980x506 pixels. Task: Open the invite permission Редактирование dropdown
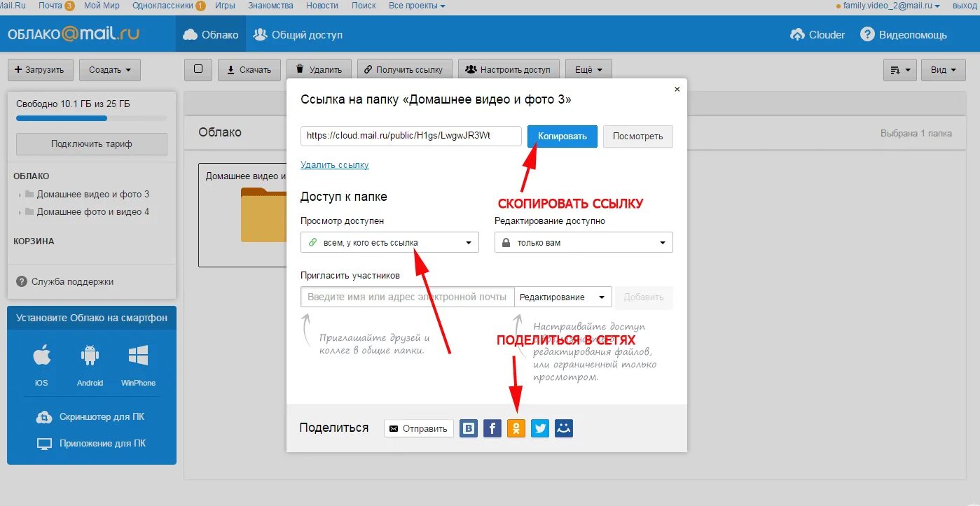tap(563, 297)
